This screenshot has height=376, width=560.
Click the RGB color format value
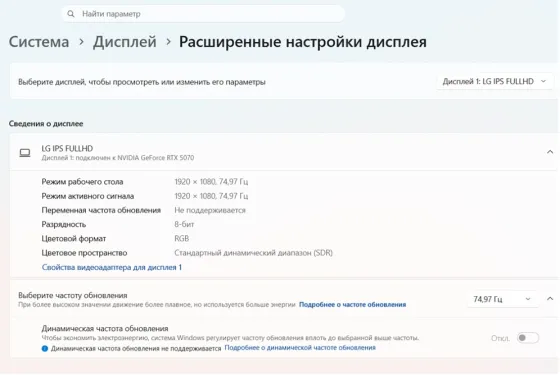(x=182, y=239)
